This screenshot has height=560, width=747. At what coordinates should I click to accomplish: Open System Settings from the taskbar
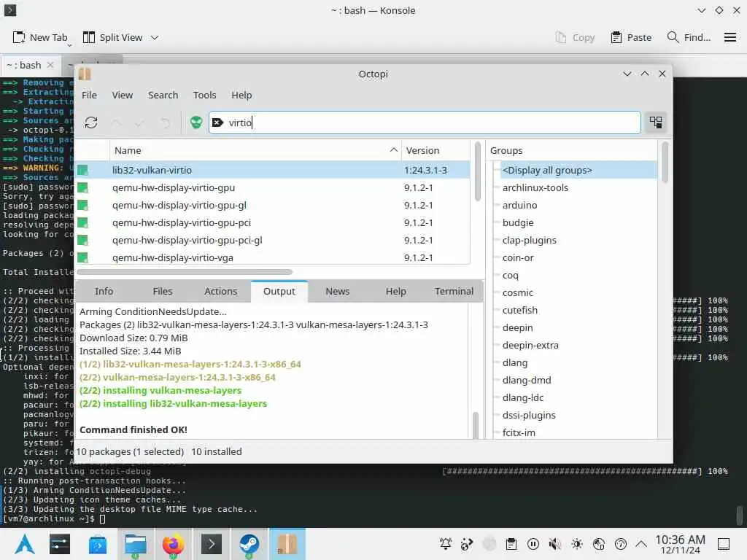pyautogui.click(x=60, y=544)
